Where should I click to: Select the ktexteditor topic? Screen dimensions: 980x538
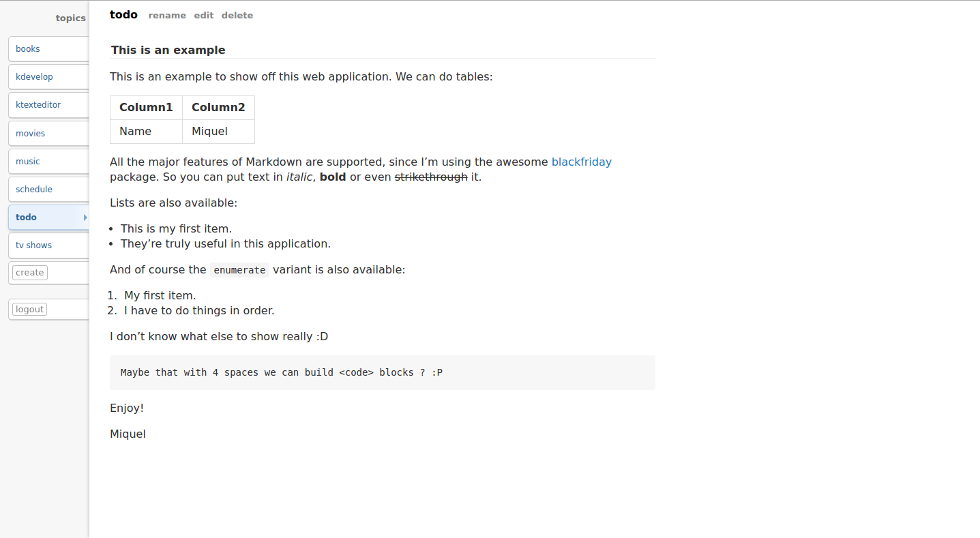pyautogui.click(x=48, y=105)
